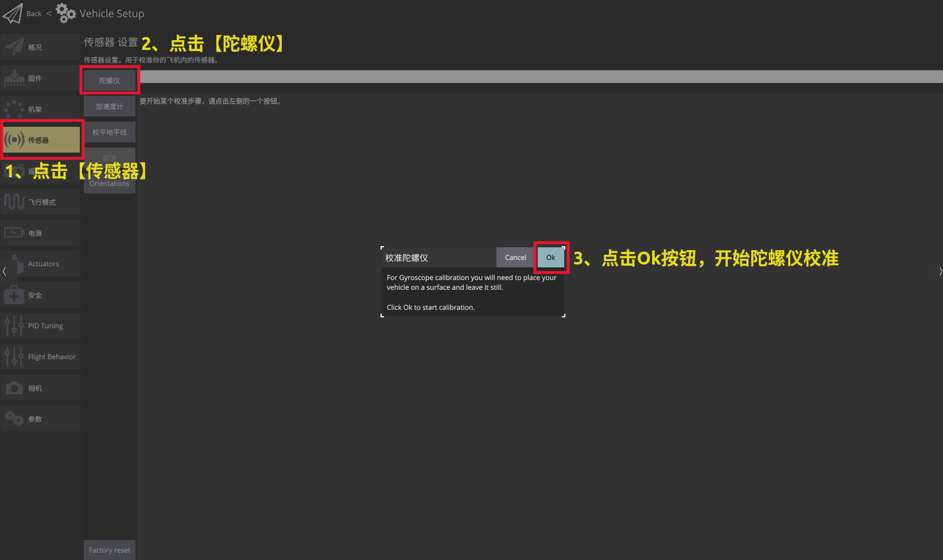Image resolution: width=943 pixels, height=560 pixels.
Task: Open the 相机 (Camera) setup page
Action: (x=40, y=387)
